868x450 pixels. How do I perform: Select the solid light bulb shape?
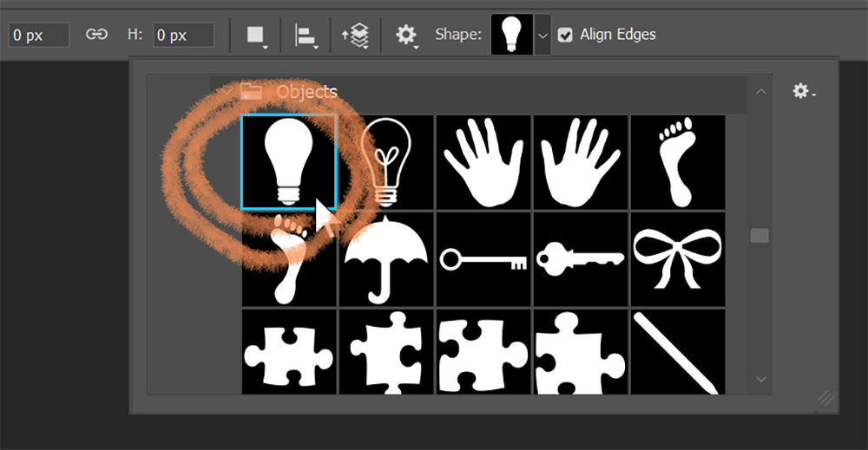(x=289, y=162)
